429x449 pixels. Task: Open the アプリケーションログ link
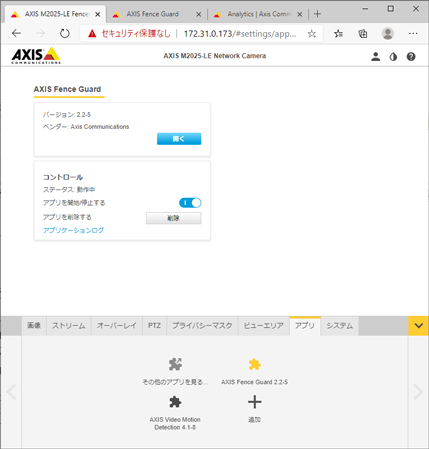(x=73, y=230)
